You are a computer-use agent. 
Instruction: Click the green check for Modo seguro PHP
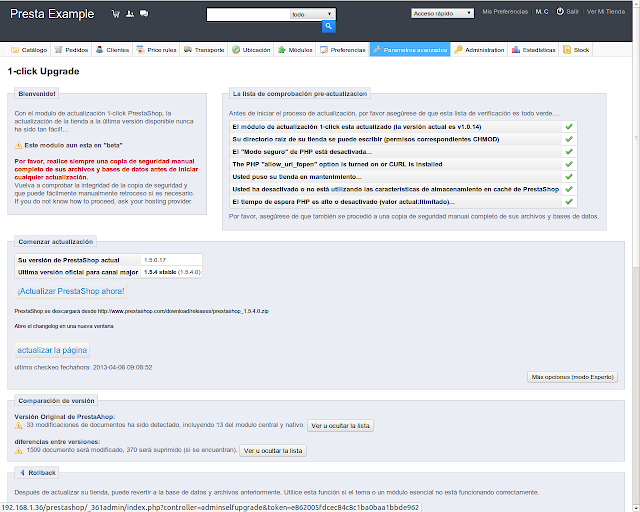569,151
